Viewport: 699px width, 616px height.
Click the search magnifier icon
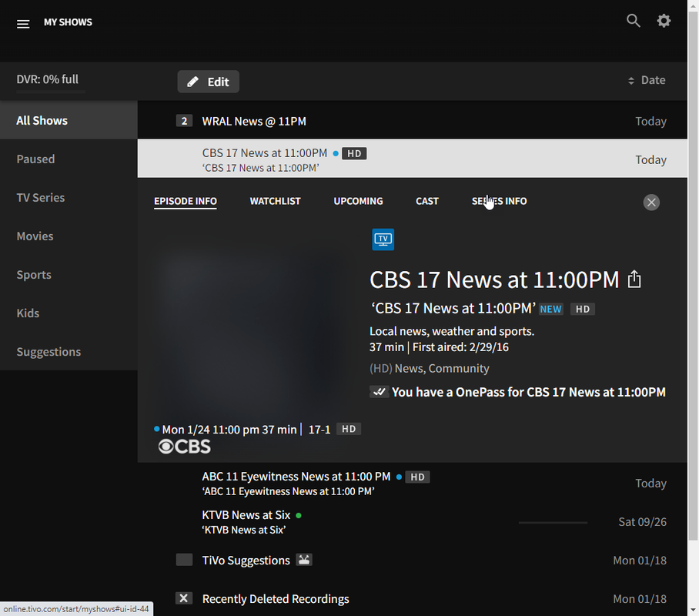633,21
